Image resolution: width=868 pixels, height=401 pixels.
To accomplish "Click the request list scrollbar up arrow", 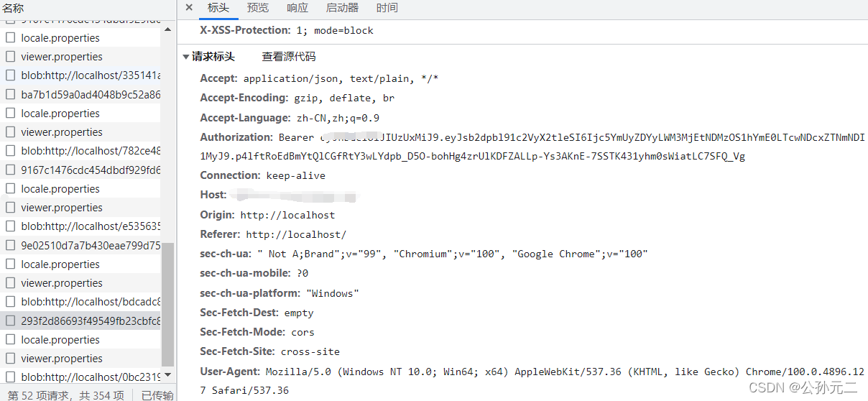I will click(168, 29).
